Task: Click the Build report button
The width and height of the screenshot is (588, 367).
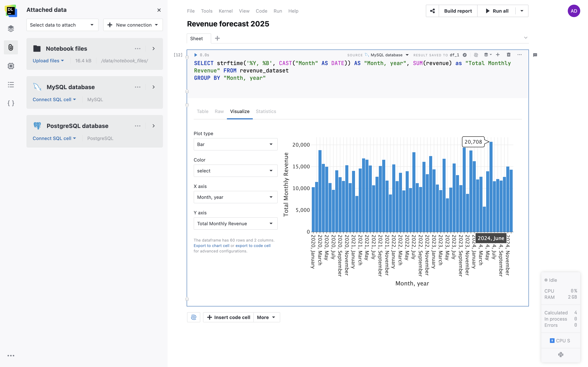Action: pos(458,11)
